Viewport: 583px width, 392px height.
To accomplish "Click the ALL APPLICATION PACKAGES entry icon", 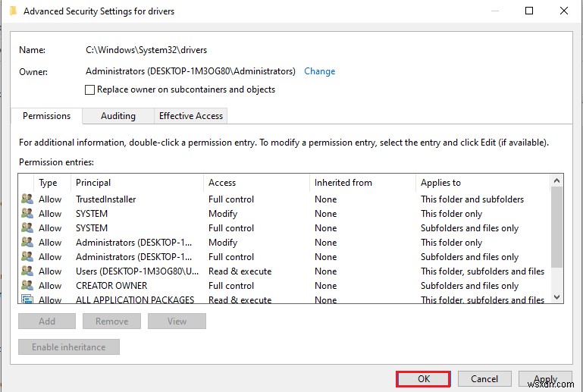I will pos(27,299).
